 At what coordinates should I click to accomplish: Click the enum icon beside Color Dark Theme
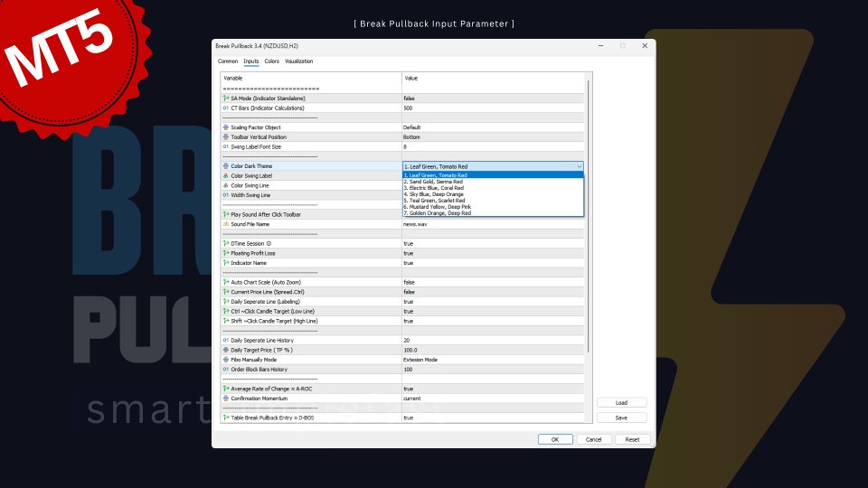pyautogui.click(x=226, y=166)
